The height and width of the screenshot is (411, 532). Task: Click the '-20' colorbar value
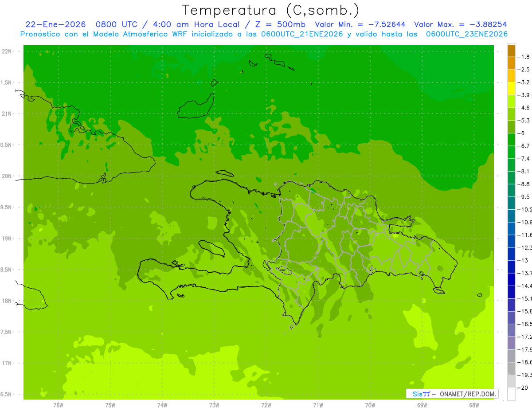click(x=523, y=388)
